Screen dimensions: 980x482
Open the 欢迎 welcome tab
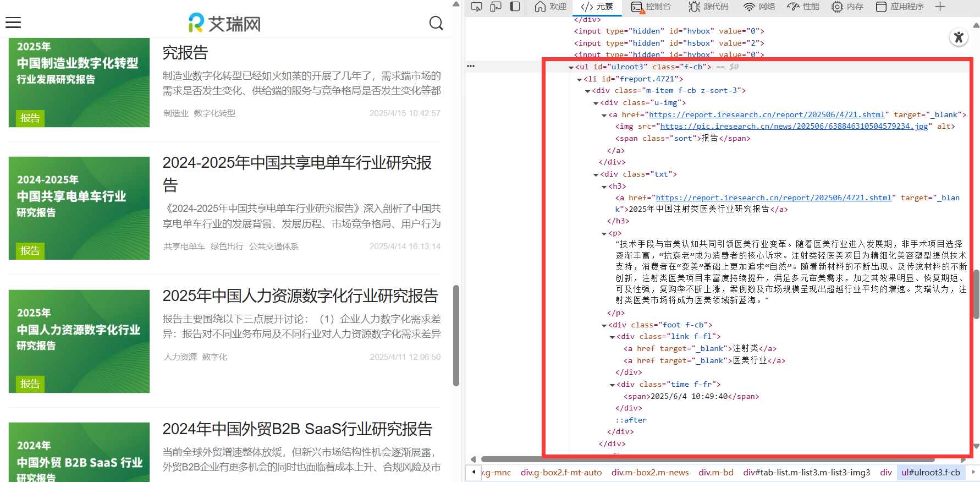550,7
